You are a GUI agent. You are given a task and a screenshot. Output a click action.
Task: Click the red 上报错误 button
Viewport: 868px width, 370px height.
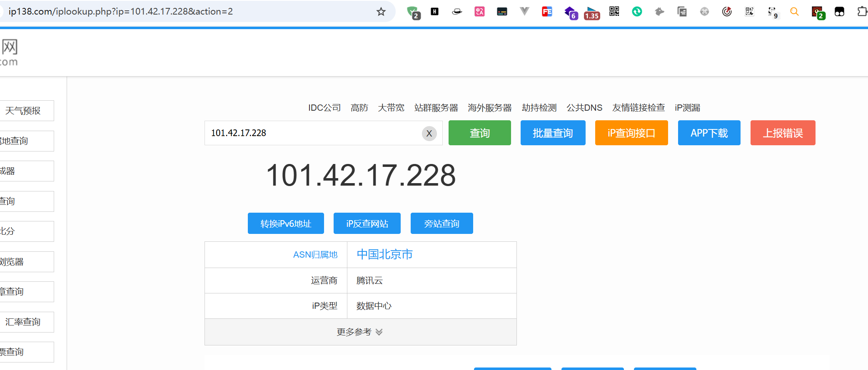coord(782,133)
